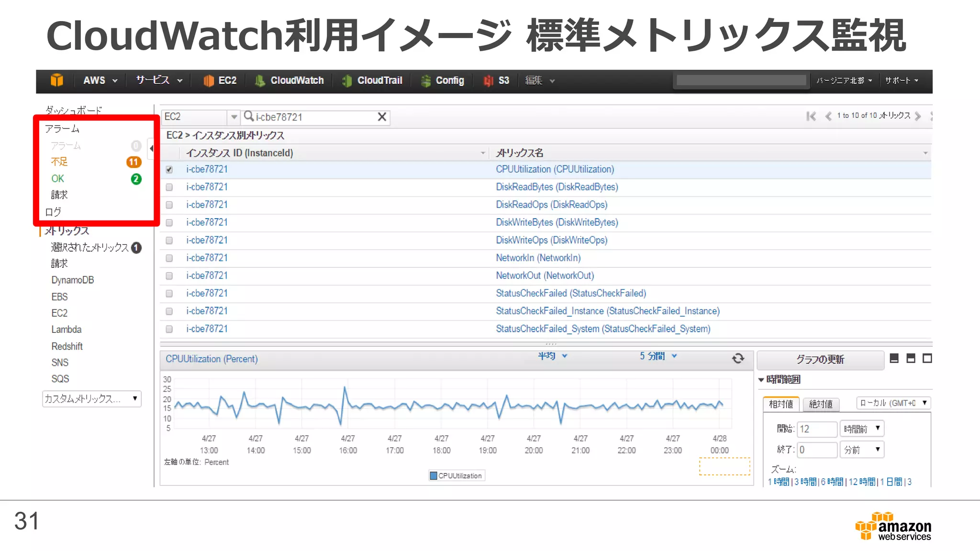Viewport: 980px width, 551px height.
Task: Refresh the CPUUtilization graph
Action: tap(738, 358)
